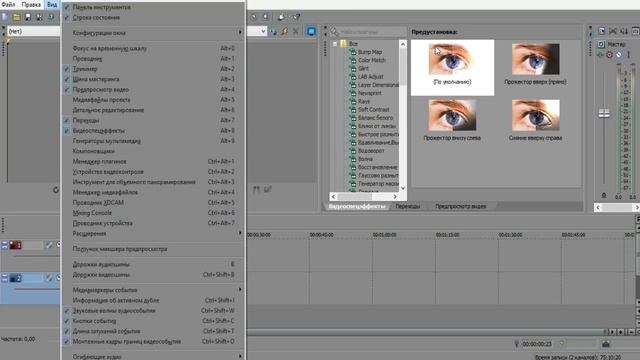Click the blue Master mute icon
Image resolution: width=640 pixels, height=360 pixels.
tap(619, 54)
